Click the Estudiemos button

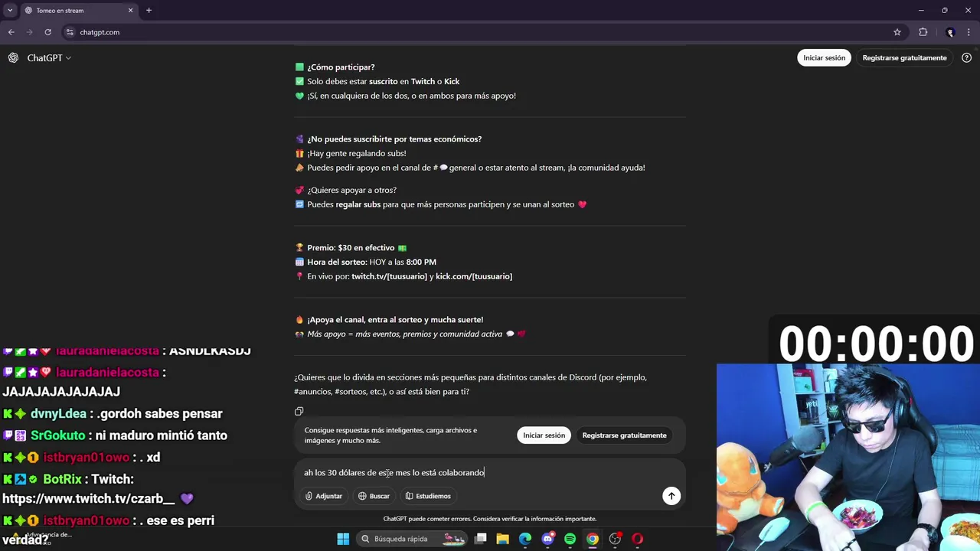(428, 496)
